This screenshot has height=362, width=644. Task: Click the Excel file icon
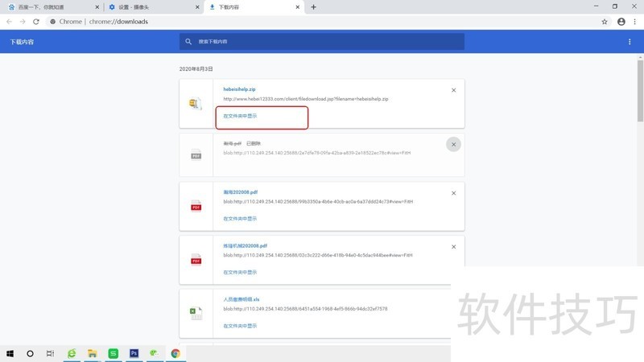point(196,313)
